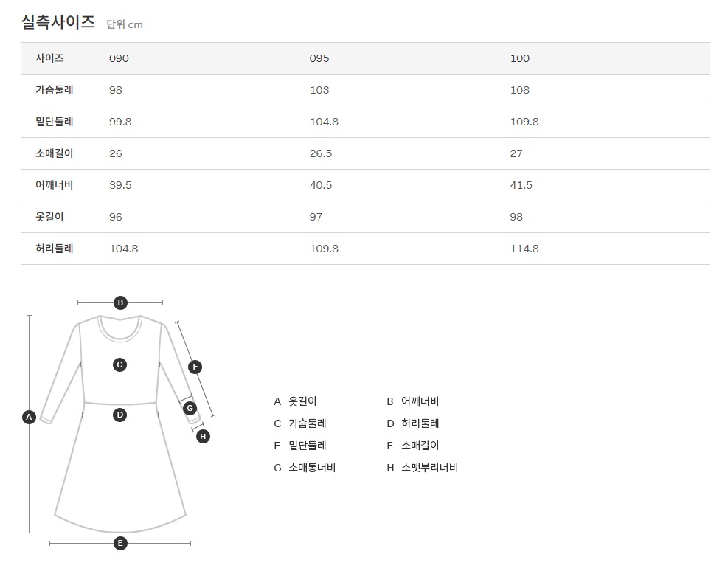Click the B shoulder-width marker badge

click(120, 302)
